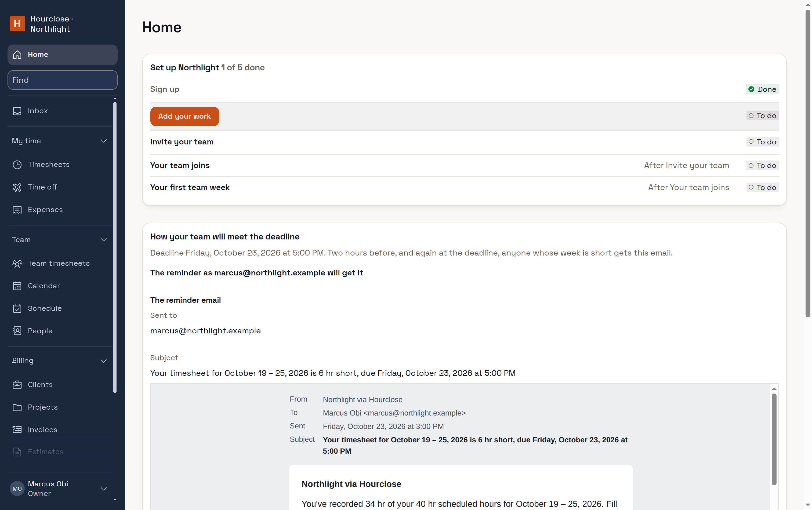Image resolution: width=812 pixels, height=510 pixels.
Task: Collapse the My time section chevron
Action: 104,141
